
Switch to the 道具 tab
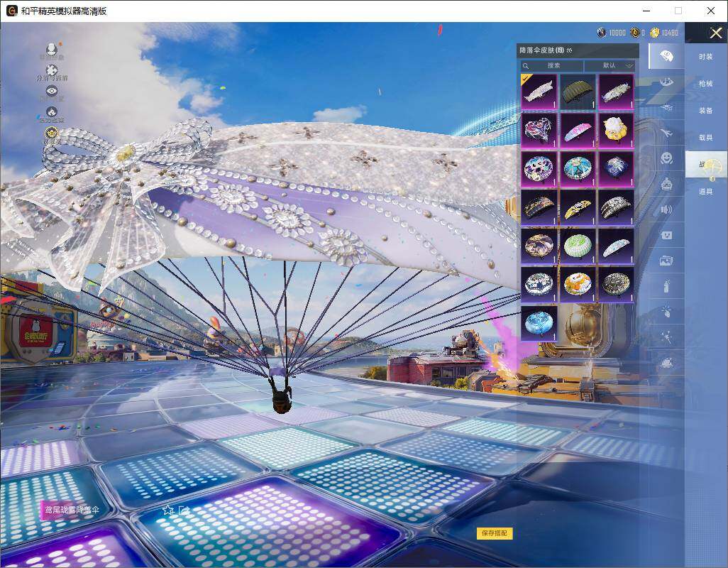pos(706,192)
